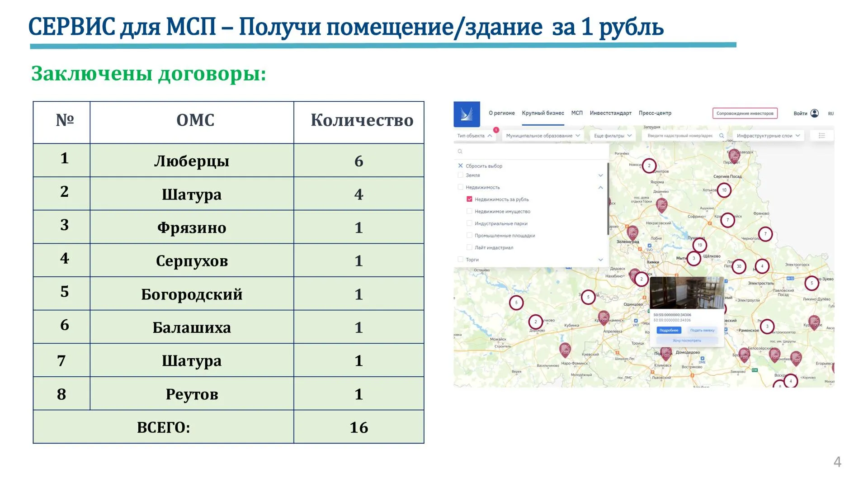Click building pin marker near Куровское
This screenshot has width=868, height=488.
[814, 323]
